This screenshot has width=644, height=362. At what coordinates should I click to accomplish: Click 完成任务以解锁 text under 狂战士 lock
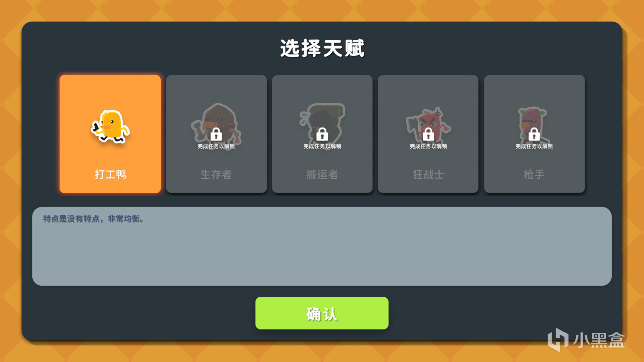(x=428, y=147)
